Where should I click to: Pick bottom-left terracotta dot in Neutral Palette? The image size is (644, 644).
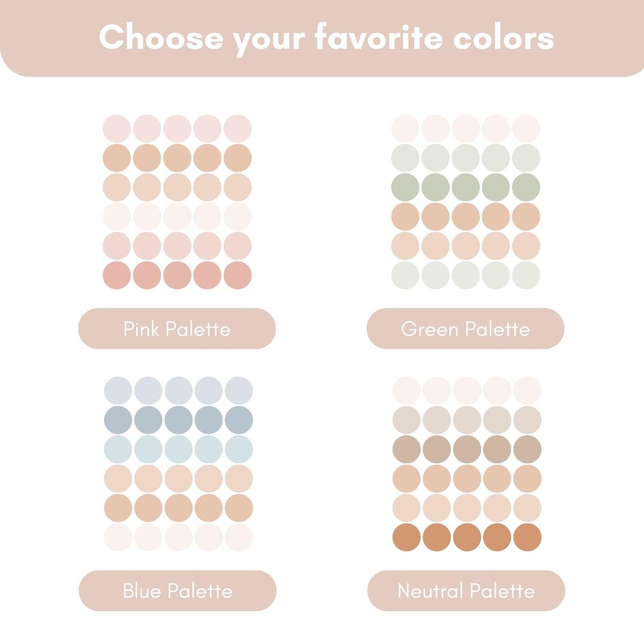coord(407,537)
